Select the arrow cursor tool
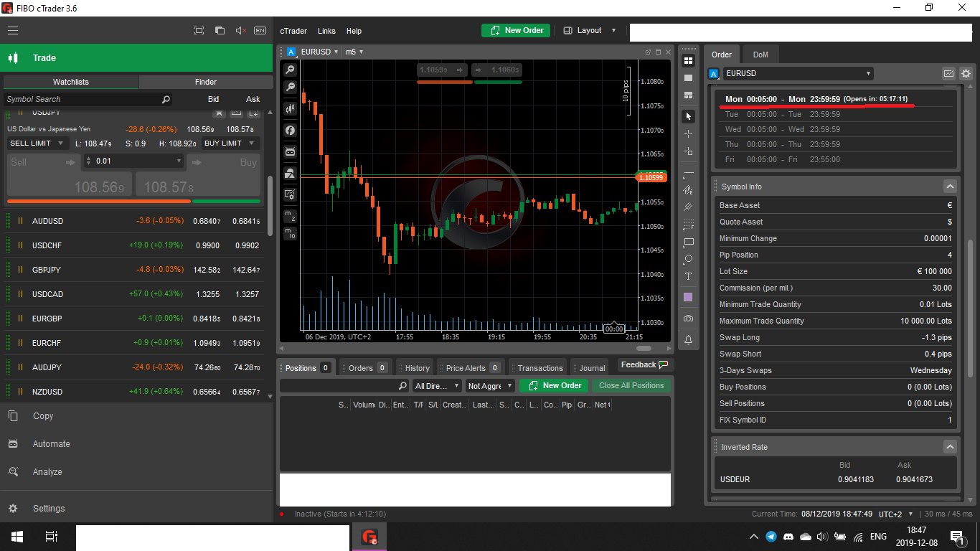Image resolution: width=980 pixels, height=551 pixels. [689, 116]
